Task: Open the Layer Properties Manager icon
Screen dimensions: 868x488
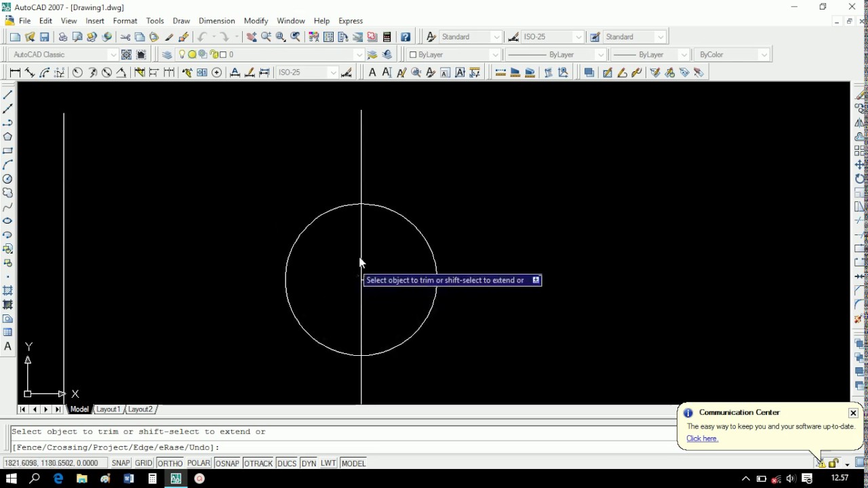Action: pos(167,54)
